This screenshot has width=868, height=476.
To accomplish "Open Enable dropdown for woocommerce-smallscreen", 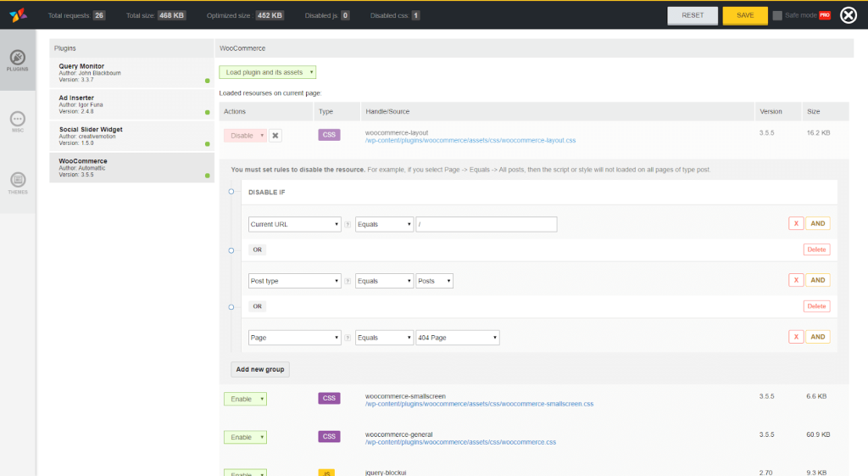I will [245, 399].
